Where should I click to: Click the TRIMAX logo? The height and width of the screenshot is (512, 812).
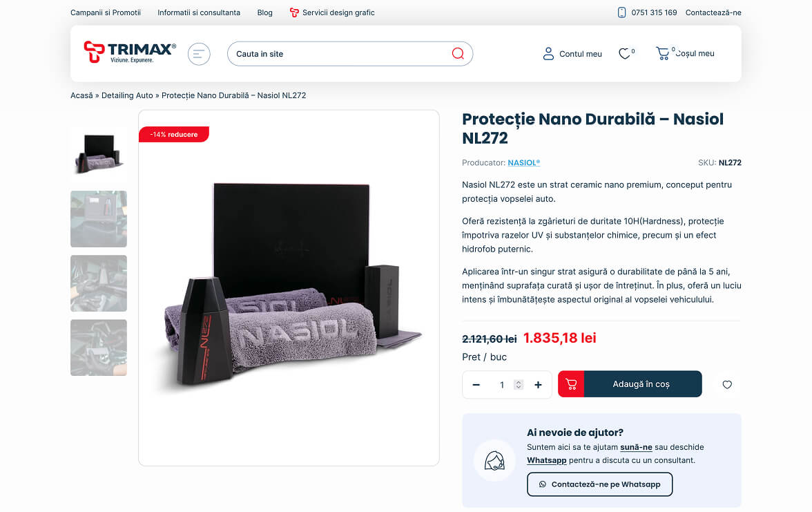130,53
